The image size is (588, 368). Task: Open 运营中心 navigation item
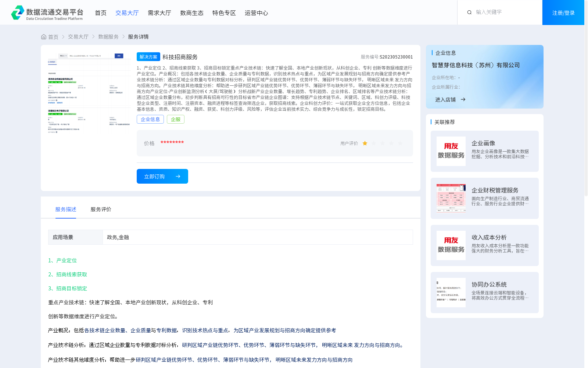[257, 13]
